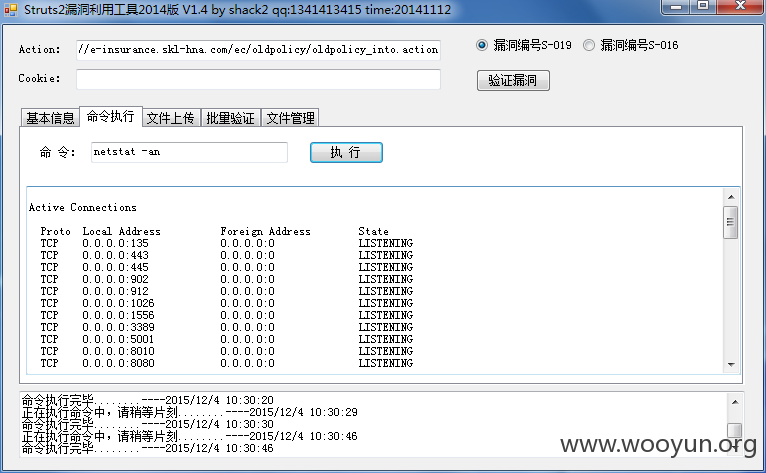Click LISTENING state on the 3389 row
The image size is (766, 473).
(385, 327)
